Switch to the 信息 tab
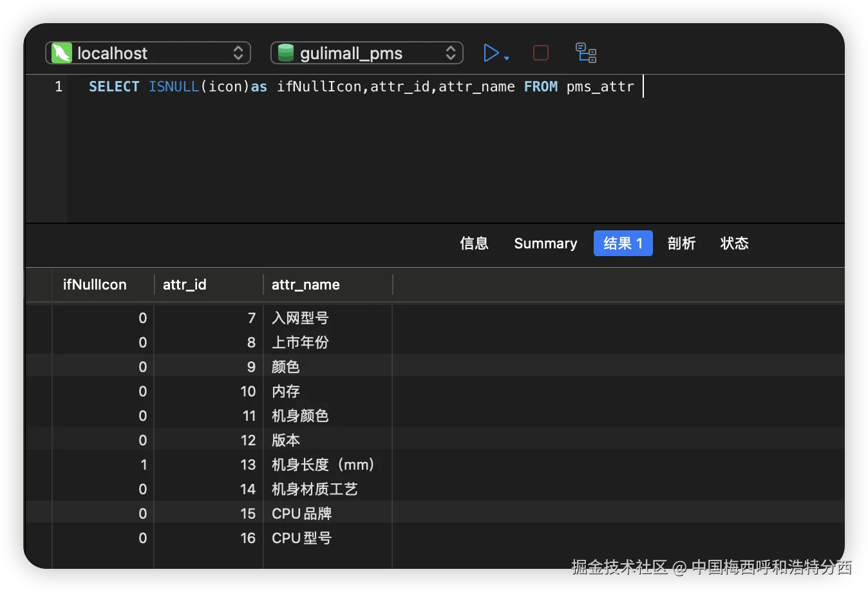 pyautogui.click(x=474, y=243)
